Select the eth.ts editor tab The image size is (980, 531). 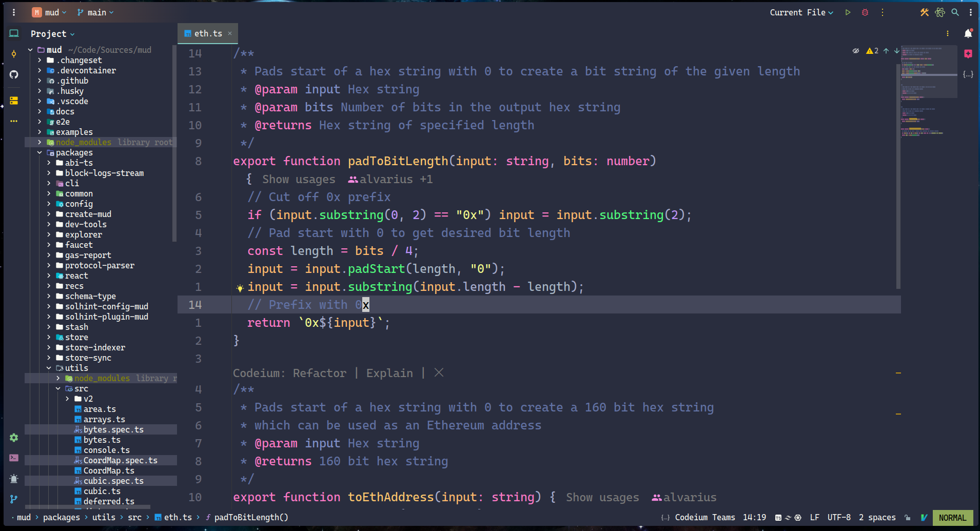(x=207, y=33)
